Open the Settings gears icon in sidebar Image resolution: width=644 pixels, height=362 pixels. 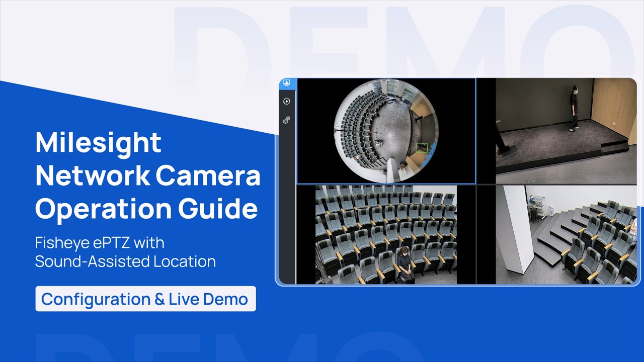[287, 120]
